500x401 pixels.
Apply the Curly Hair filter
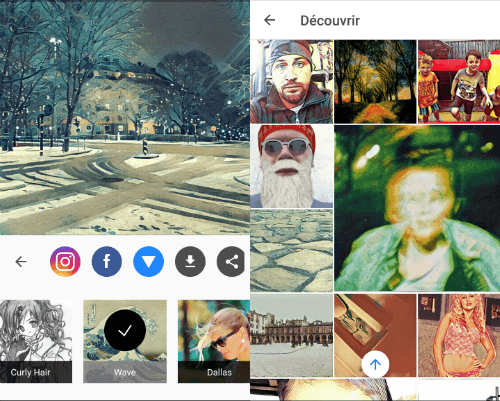tap(36, 341)
